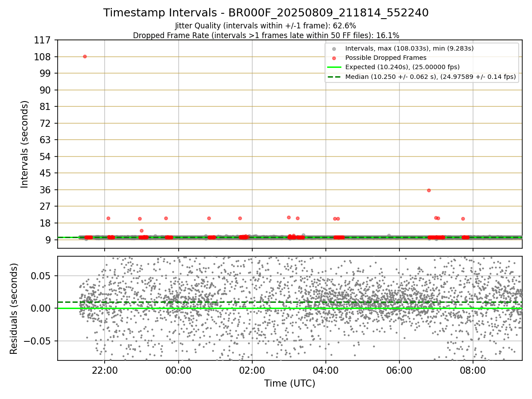Click the plot title 'Timestamp Intervals - BR000F_20250809_211814_552240'
532x399 pixels.
[x=266, y=13]
